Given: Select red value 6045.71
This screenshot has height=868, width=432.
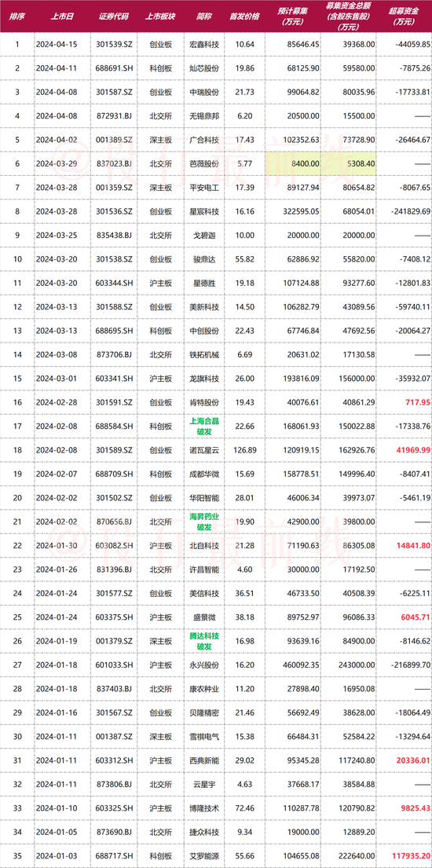Looking at the screenshot, I should [416, 617].
